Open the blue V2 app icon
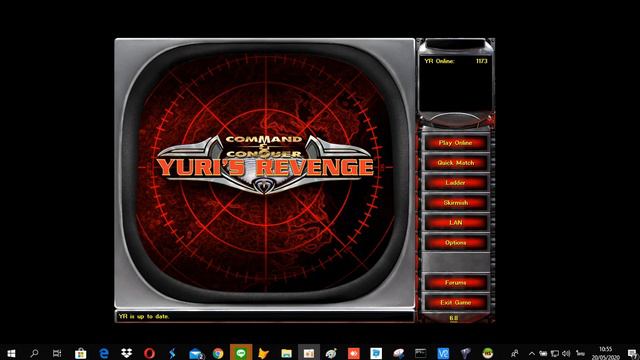This screenshot has width=640, height=360. point(443,353)
